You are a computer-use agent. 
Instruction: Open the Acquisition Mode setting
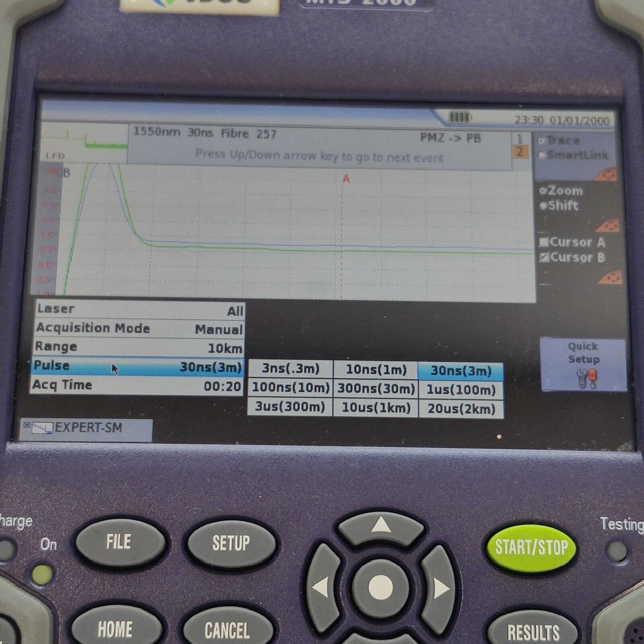(x=139, y=328)
